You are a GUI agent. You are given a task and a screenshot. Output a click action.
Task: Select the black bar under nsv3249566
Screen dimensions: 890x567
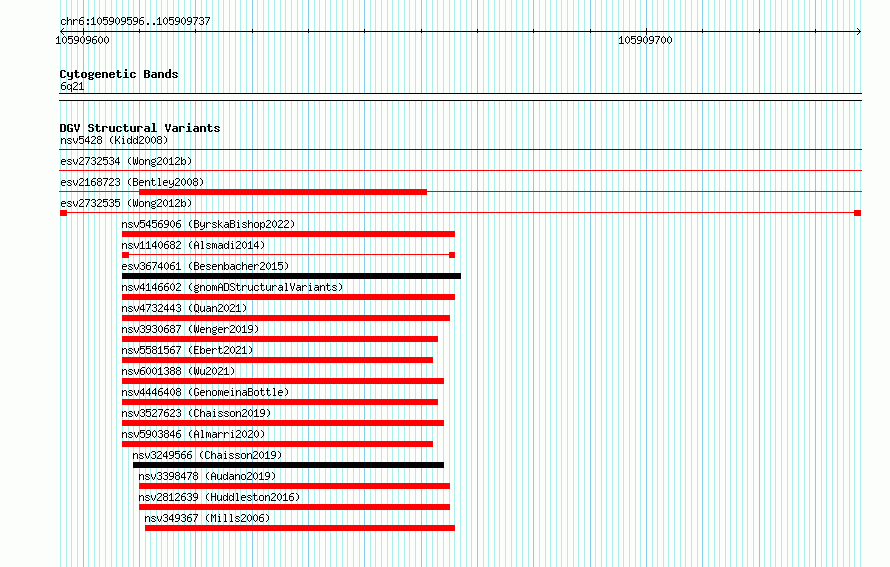(x=288, y=465)
